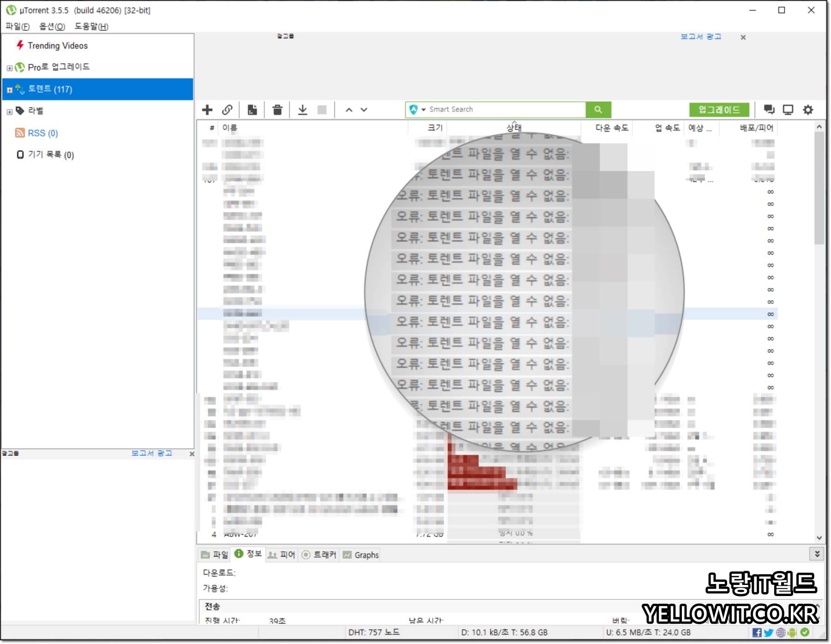Click sidebar 보고서 광고 link
831x644 pixels.
tap(151, 453)
